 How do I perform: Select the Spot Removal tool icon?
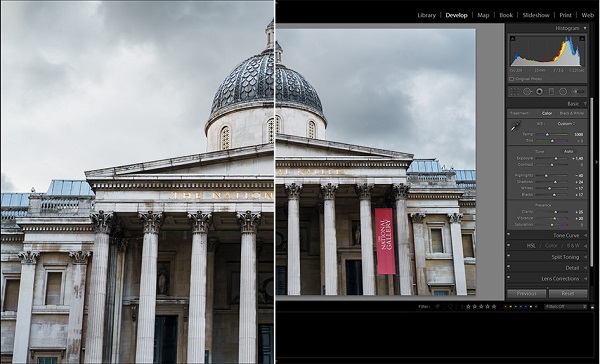tap(527, 91)
